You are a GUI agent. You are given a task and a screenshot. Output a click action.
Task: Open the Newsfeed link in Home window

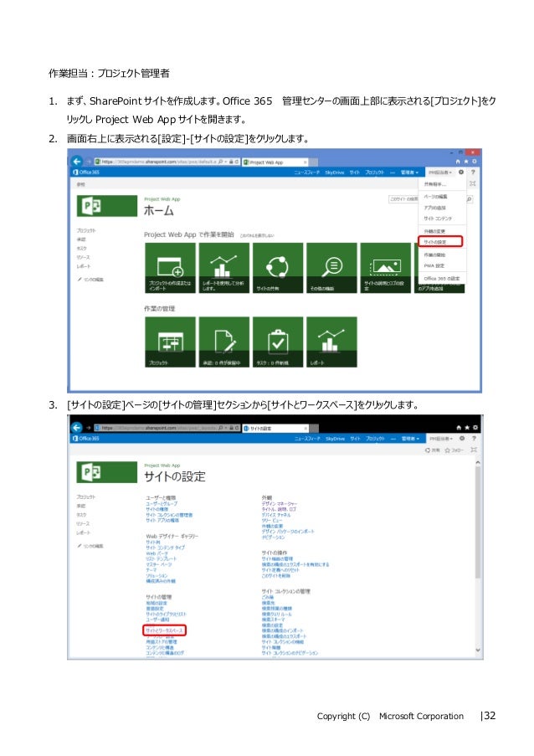(307, 172)
